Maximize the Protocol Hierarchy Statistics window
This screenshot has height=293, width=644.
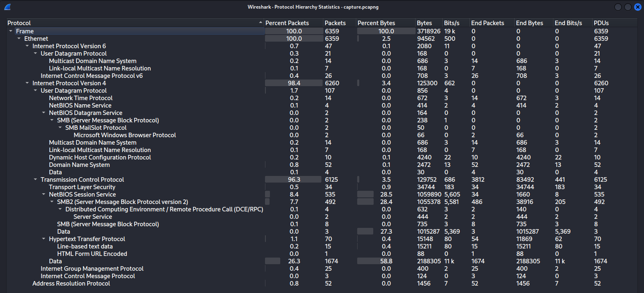[628, 7]
